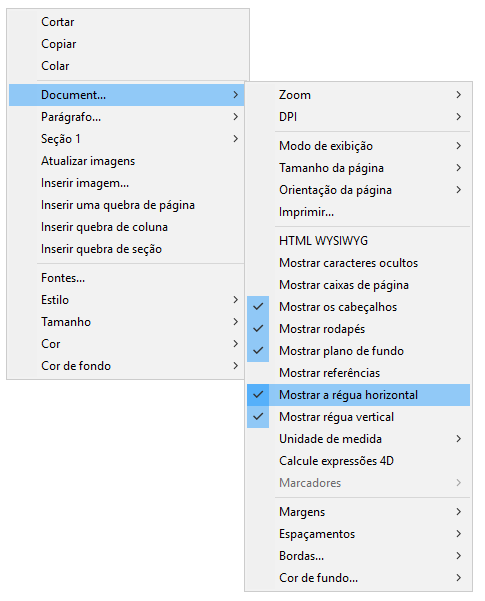Open Tamanho da página submenu
This screenshot has width=485, height=601.
click(358, 168)
